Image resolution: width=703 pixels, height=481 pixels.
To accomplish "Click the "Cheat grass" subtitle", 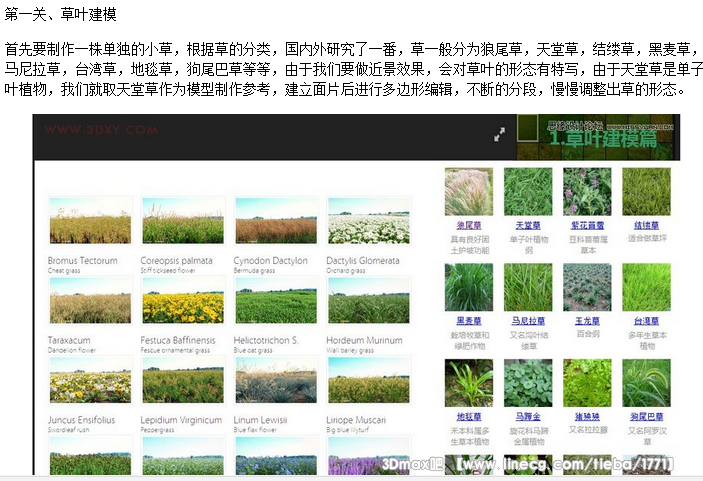I will [64, 271].
